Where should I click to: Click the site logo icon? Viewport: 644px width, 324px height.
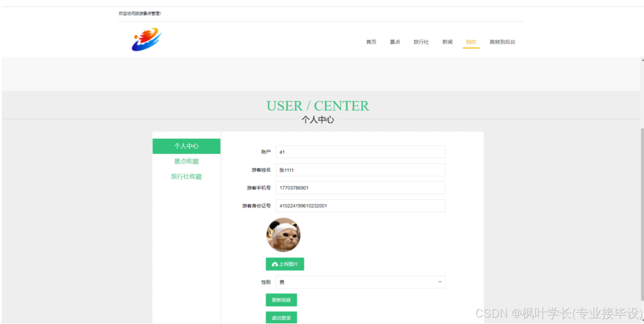pos(147,40)
